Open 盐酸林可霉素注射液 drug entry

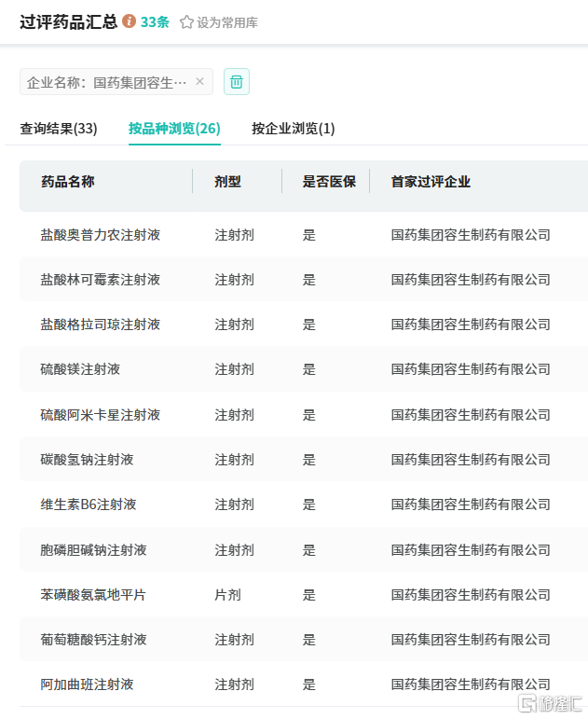(101, 280)
